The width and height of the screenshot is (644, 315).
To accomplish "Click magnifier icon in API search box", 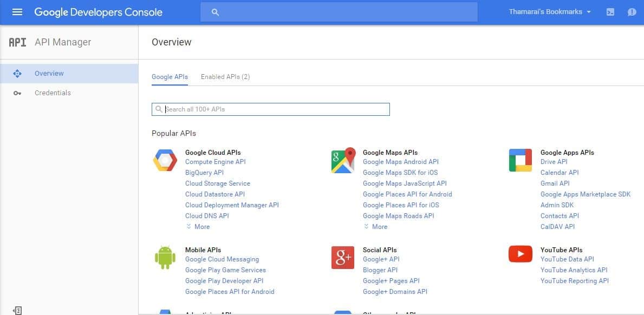I will [159, 109].
